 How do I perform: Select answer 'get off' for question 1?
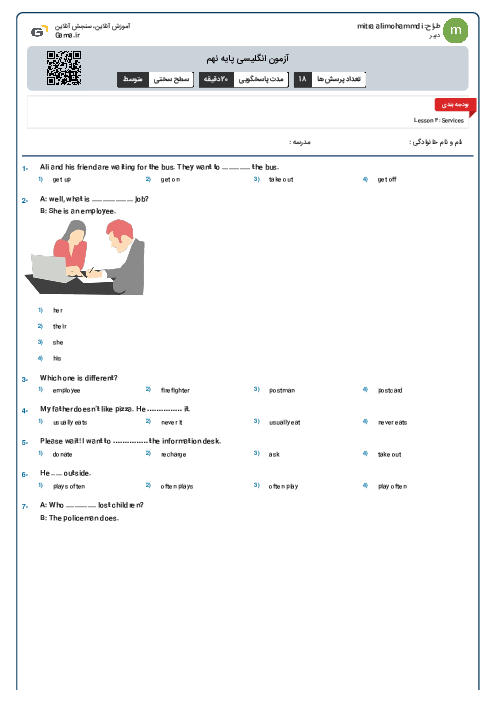(387, 180)
